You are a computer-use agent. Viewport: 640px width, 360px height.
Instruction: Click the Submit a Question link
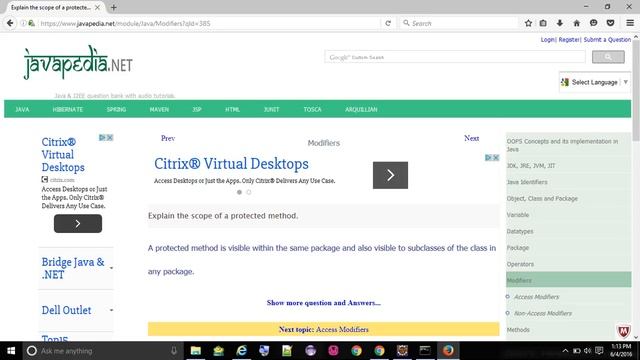[x=607, y=40]
